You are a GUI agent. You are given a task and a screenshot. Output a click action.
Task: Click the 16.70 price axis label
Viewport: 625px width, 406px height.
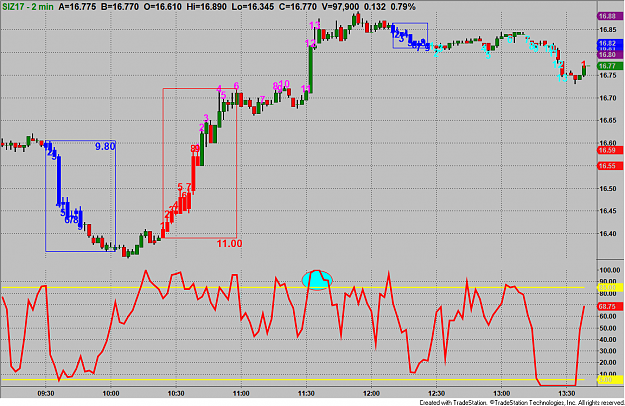coord(607,98)
